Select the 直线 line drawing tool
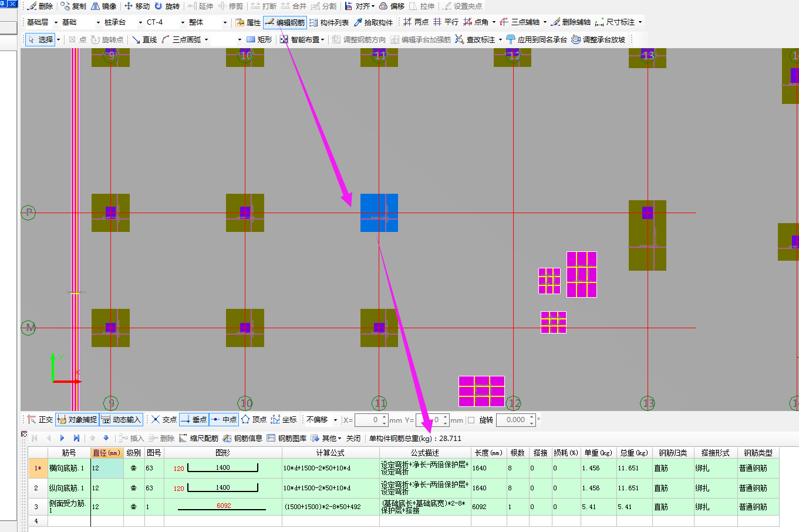This screenshot has height=532, width=799. (144, 39)
